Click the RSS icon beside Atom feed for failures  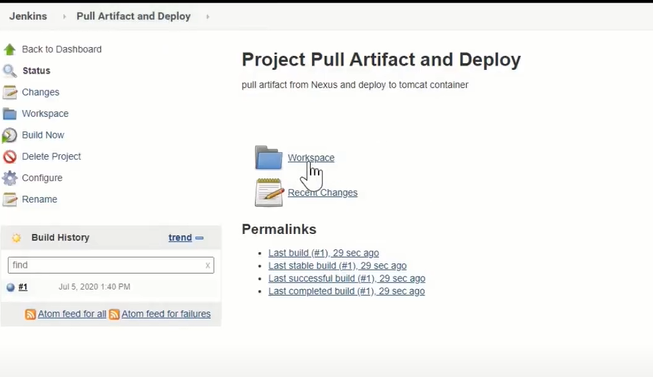114,314
